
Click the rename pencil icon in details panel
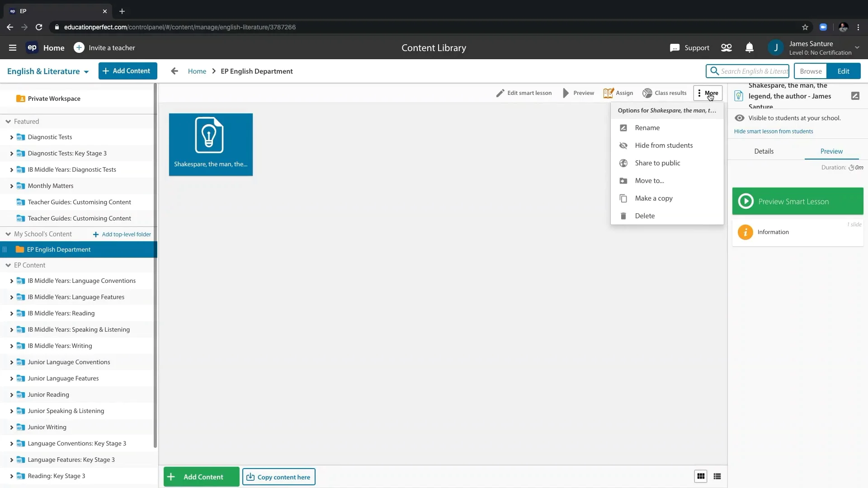pyautogui.click(x=855, y=96)
